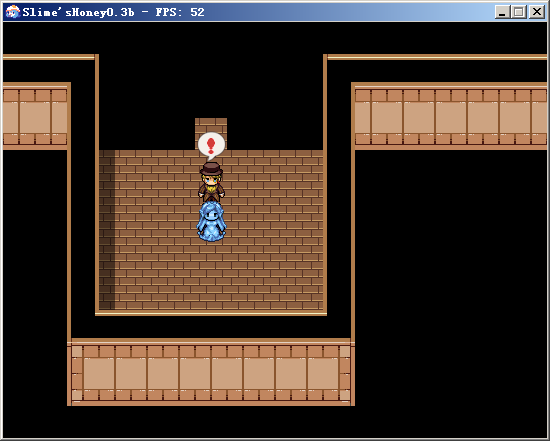This screenshot has width=550, height=441.
Task: Click the title text "Slime'sHoney0.3b - FPS: 52"
Action: 113,12
